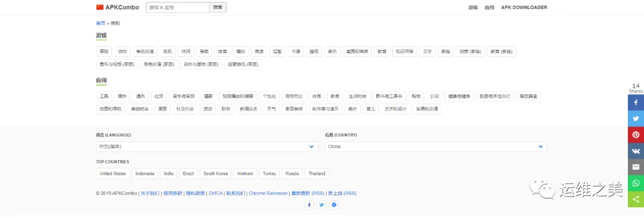Select the 角色扮演 game category
644x218 pixels.
point(144,51)
